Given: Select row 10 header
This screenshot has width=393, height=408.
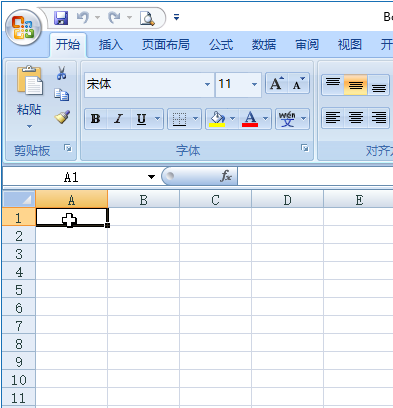Looking at the screenshot, I should pos(19,379).
